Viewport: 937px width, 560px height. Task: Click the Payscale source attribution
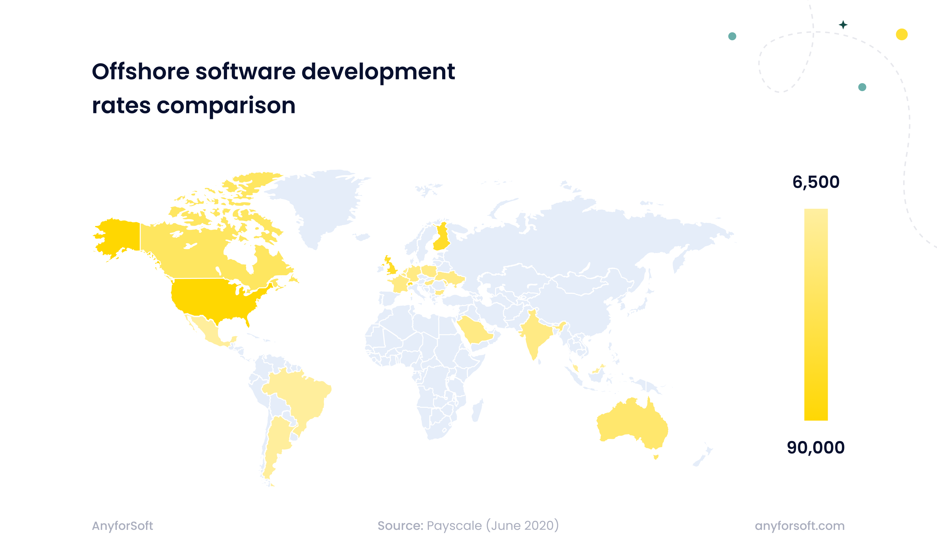(x=468, y=525)
